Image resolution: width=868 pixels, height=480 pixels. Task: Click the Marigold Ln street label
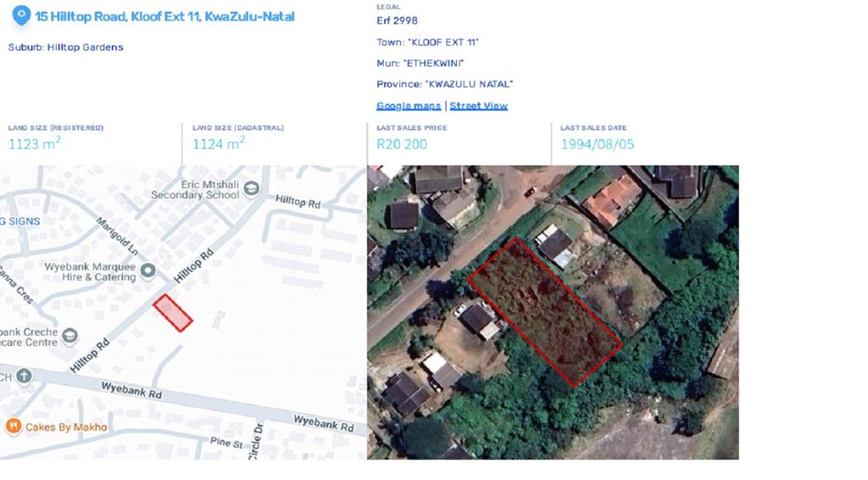pos(117,237)
